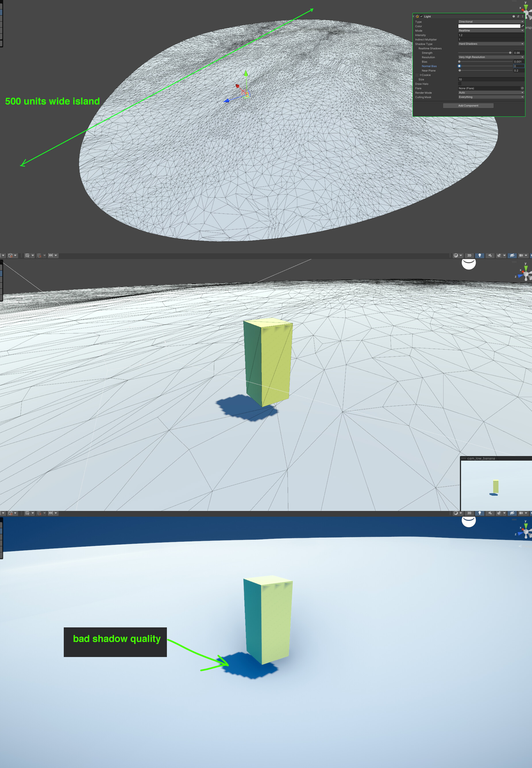Enable the Draw Halo checkbox
Screen dimensions: 532x768
[460, 84]
